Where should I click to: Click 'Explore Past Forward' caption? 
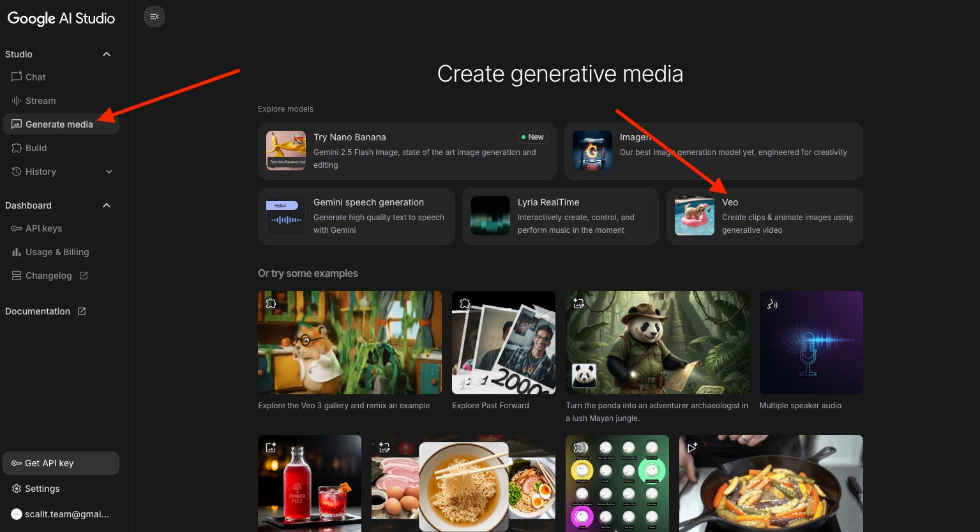tap(490, 406)
